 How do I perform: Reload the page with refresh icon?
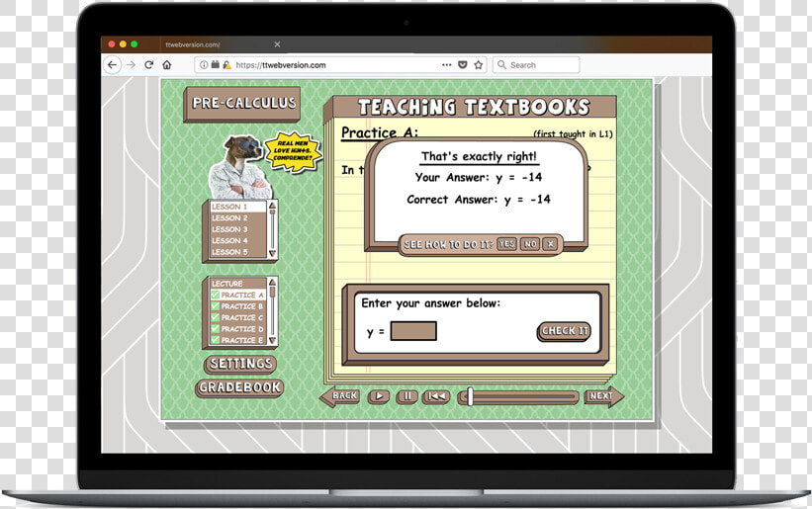[x=149, y=64]
